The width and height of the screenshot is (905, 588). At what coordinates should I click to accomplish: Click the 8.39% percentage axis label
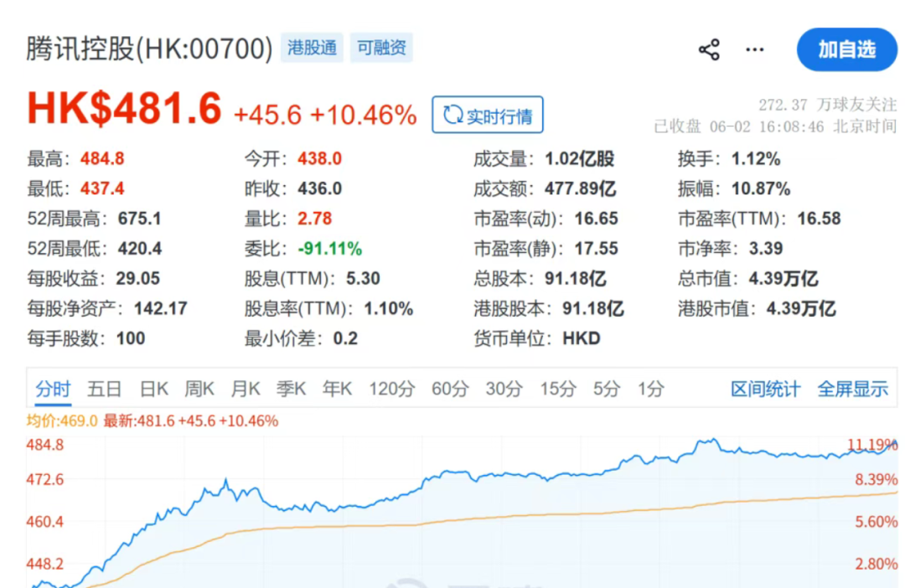[x=877, y=479]
